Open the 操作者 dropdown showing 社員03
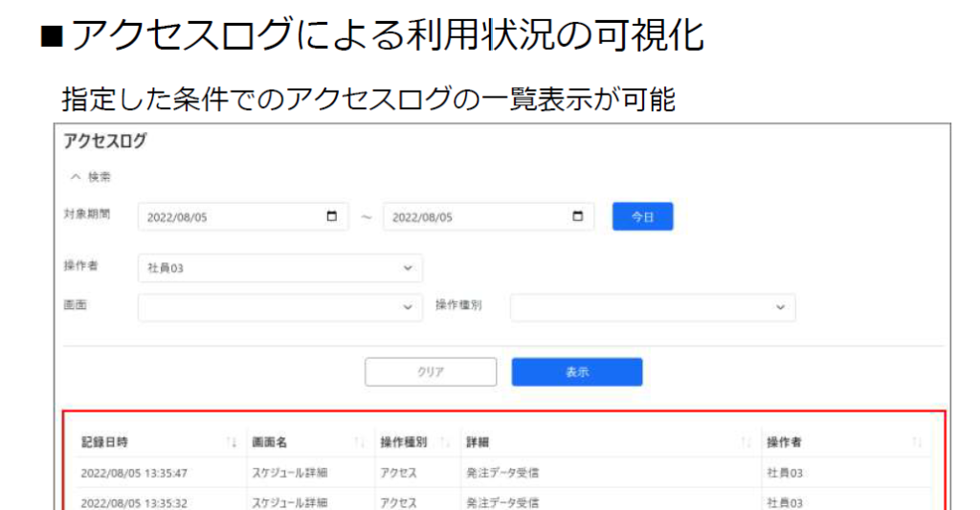This screenshot has height=510, width=980. click(x=278, y=268)
